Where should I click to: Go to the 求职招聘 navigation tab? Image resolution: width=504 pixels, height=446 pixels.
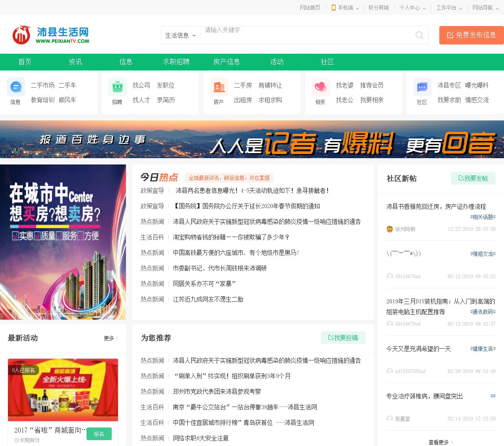point(176,62)
